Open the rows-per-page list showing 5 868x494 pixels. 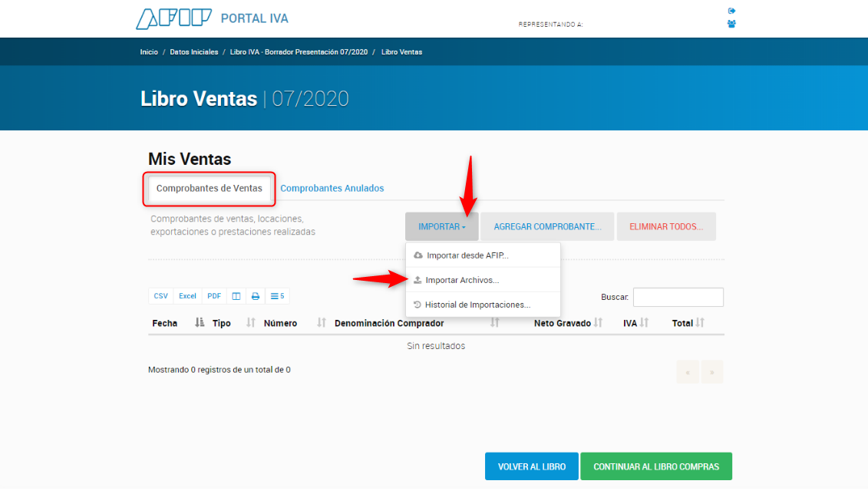click(277, 296)
